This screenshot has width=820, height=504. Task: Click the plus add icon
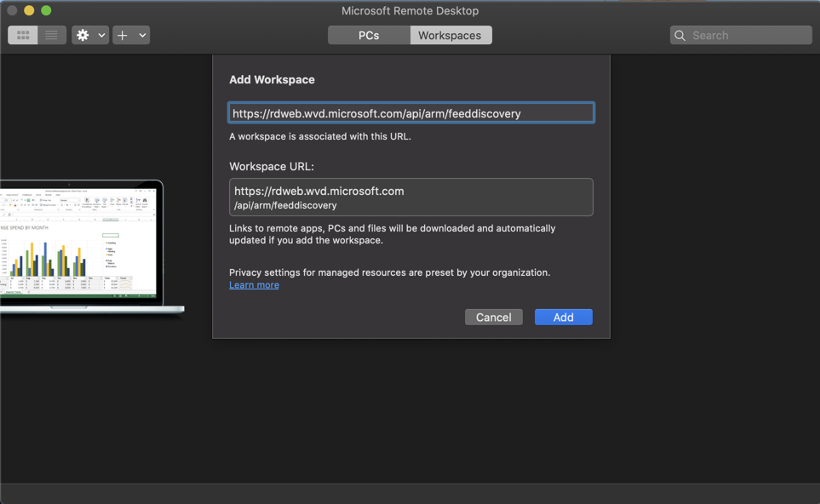[x=122, y=35]
